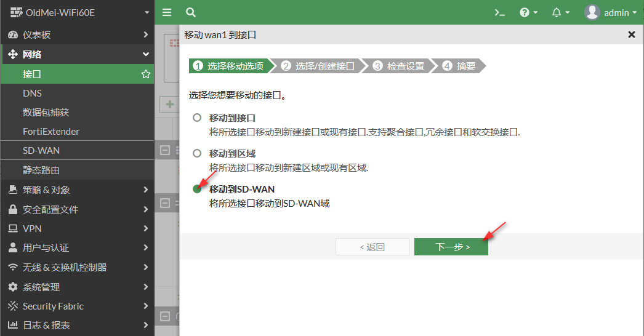The width and height of the screenshot is (644, 336).
Task: Toggle the hamburger navigation menu icon
Action: [167, 12]
